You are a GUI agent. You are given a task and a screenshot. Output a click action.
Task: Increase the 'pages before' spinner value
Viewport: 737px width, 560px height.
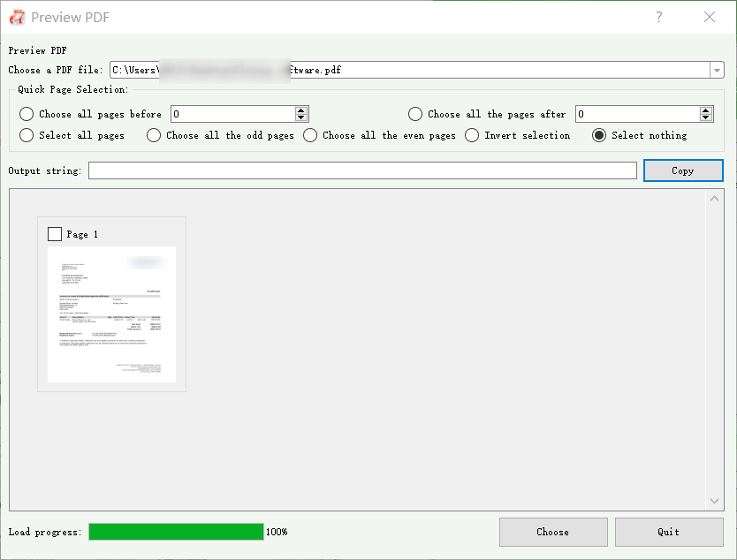coord(301,110)
